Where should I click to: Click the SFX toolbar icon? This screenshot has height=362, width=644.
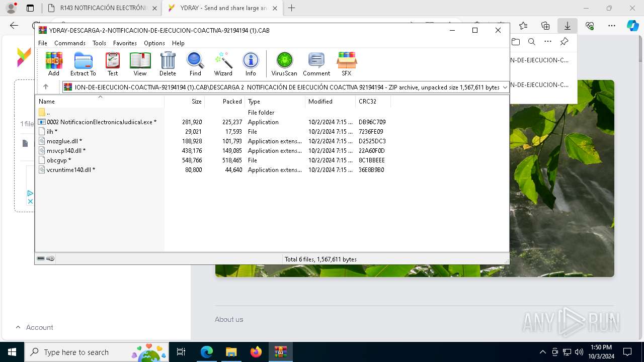[347, 64]
